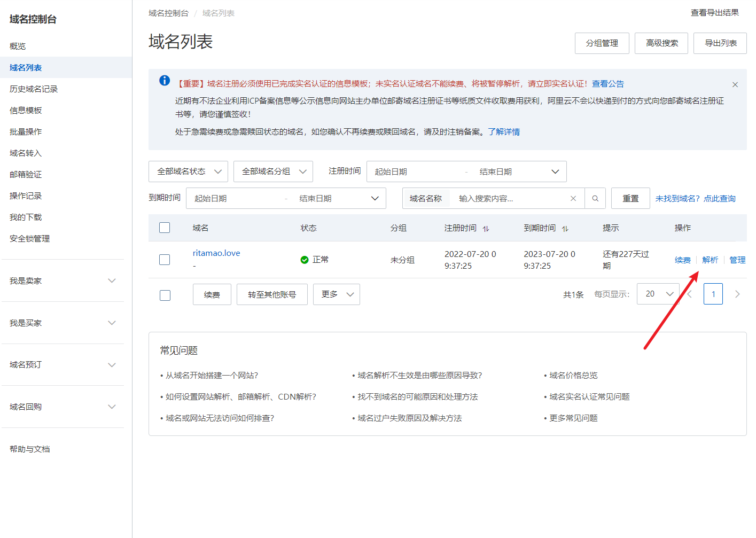Check the ritamao.love row checkbox
This screenshot has height=538, width=756.
coord(165,260)
